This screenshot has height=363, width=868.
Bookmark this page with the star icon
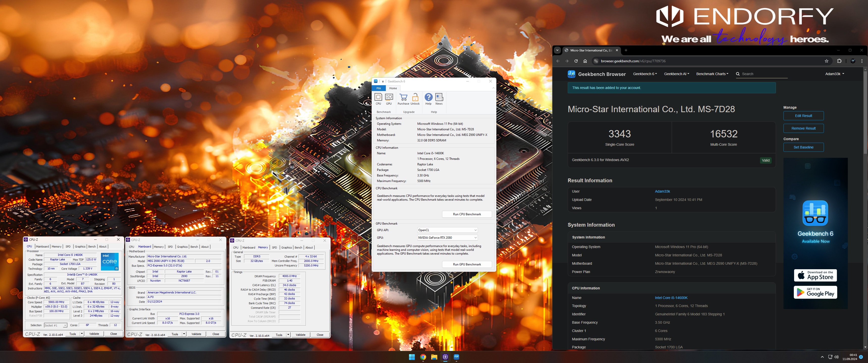coord(826,61)
